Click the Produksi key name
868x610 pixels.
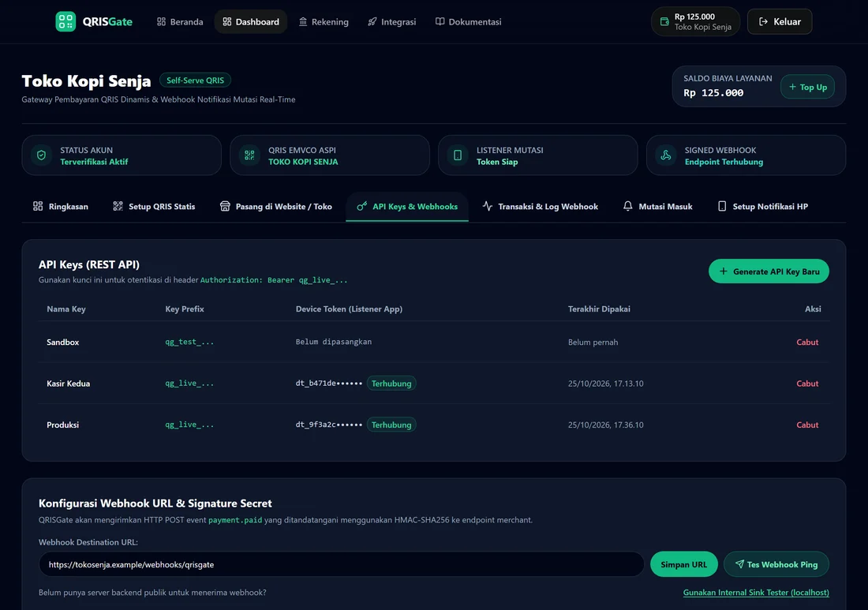62,425
